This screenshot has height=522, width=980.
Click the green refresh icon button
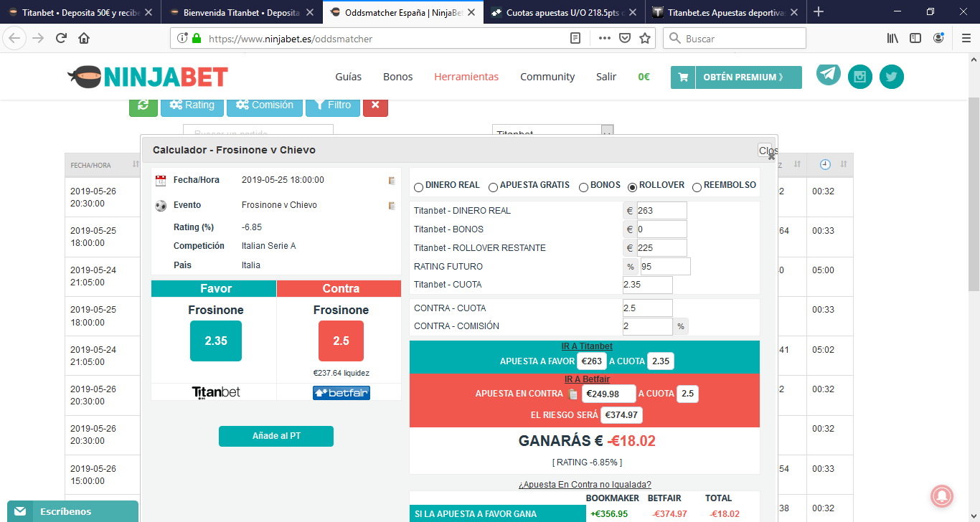point(143,105)
